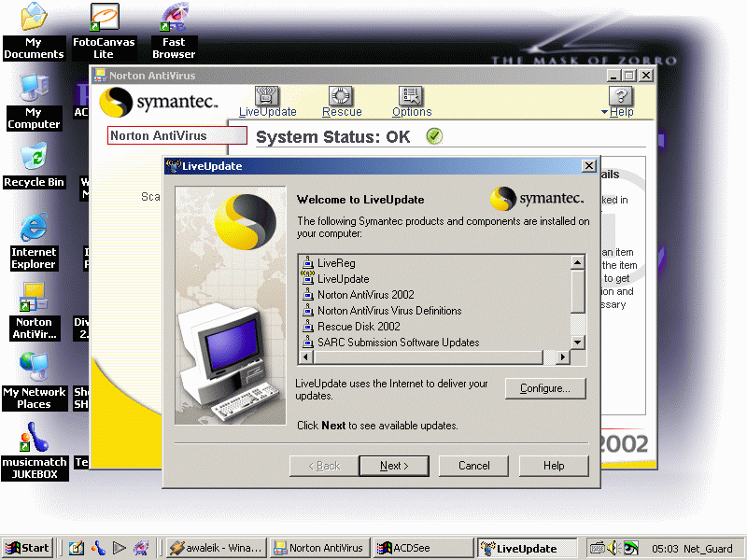Click the 05:03 clock in the tray
The image size is (747, 560).
pos(665,549)
